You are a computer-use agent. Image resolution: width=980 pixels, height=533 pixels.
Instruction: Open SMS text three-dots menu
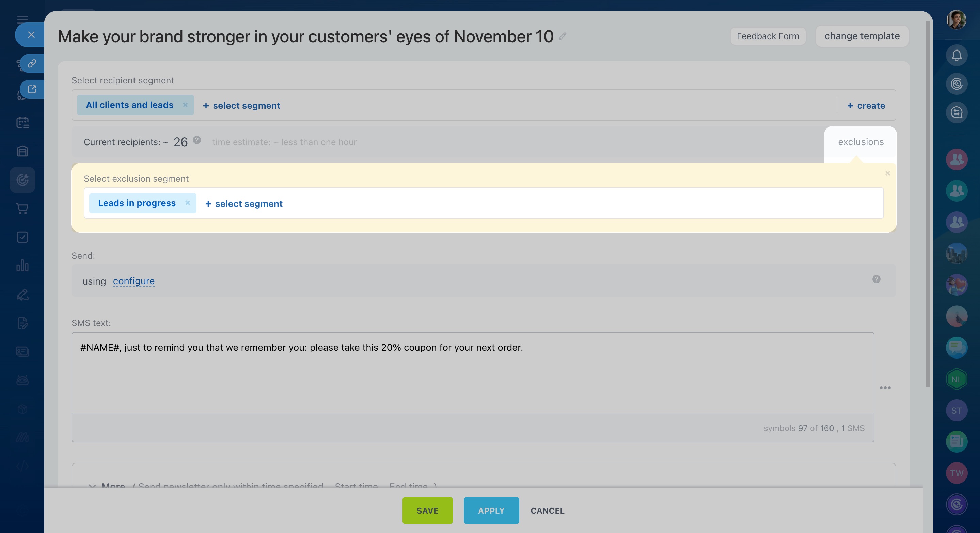click(x=885, y=388)
